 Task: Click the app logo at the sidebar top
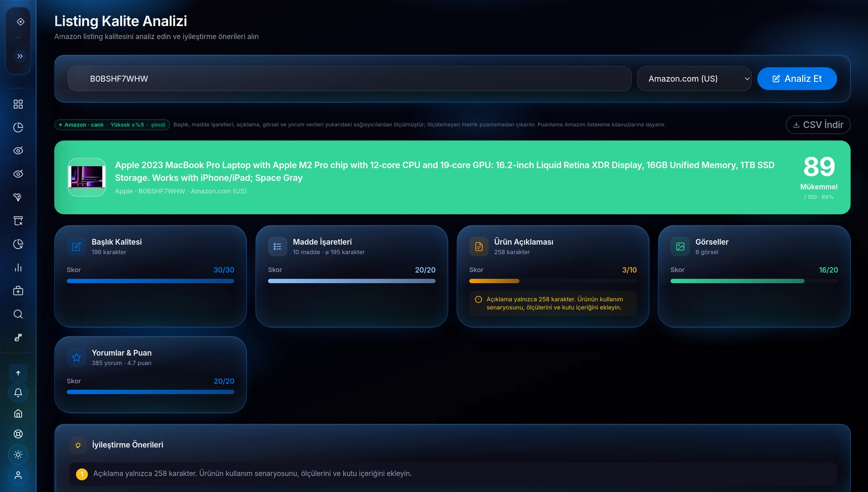21,22
